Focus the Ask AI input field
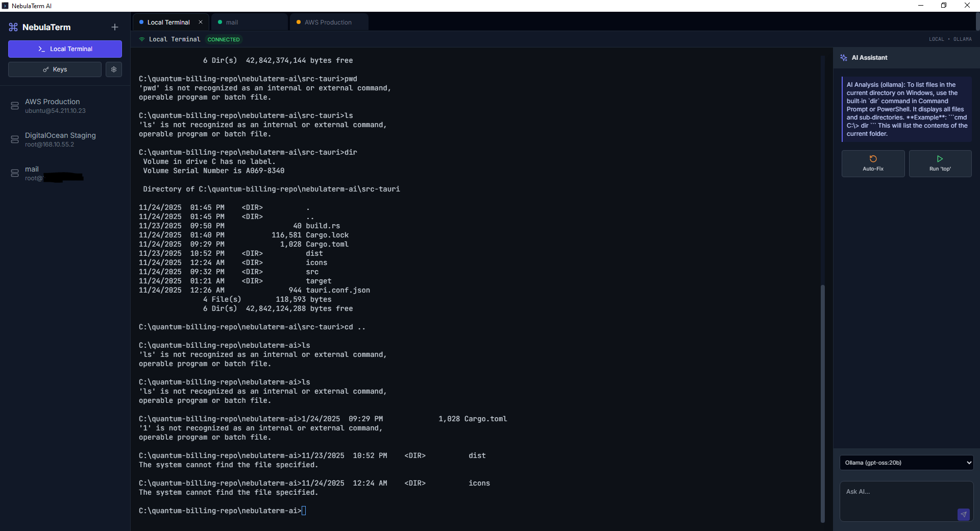The width and height of the screenshot is (980, 531). (906, 501)
